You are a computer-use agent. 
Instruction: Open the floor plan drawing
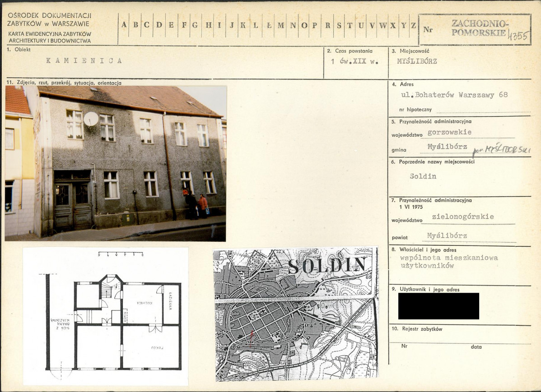(x=106, y=316)
